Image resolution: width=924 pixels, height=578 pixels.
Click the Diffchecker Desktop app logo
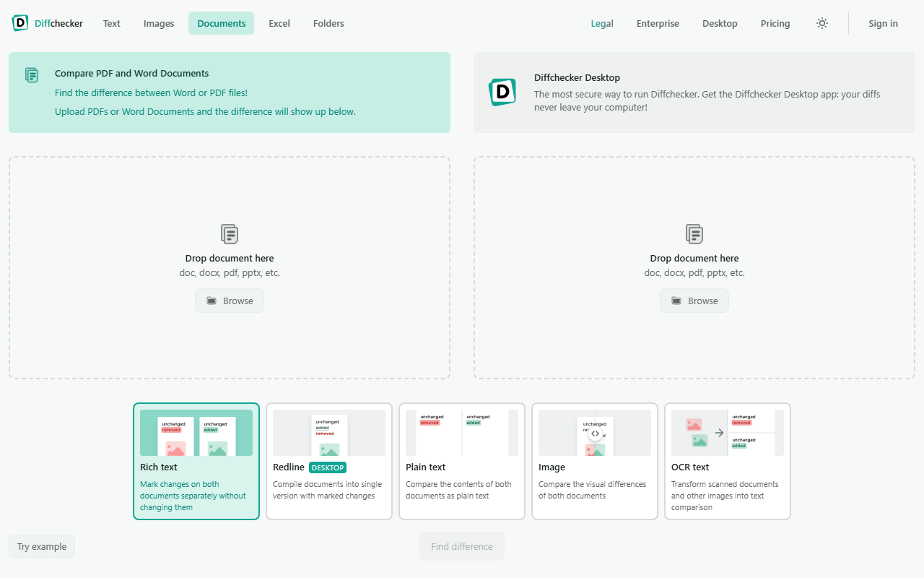pos(502,92)
